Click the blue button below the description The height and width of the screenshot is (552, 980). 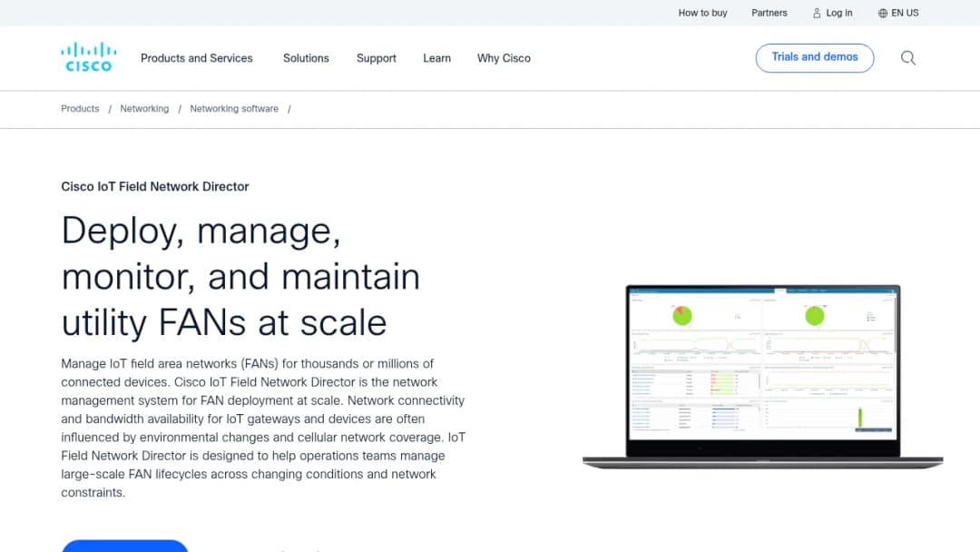(x=125, y=546)
